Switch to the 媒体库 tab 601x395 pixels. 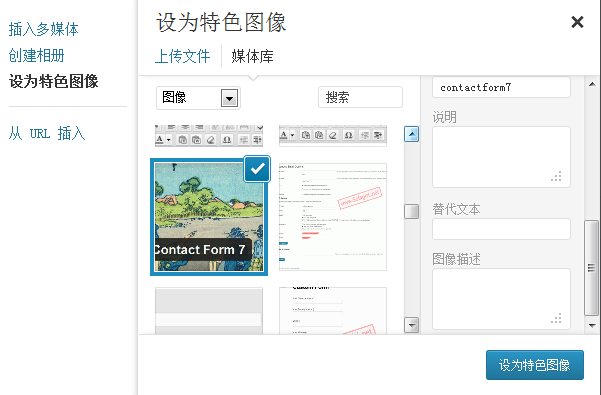tap(252, 57)
